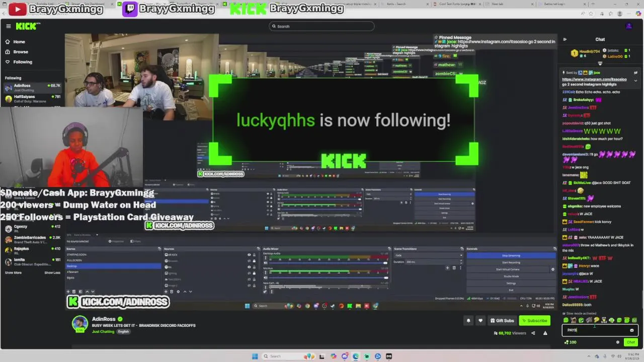Click the Kick search field
The width and height of the screenshot is (644, 362).
pos(322,26)
